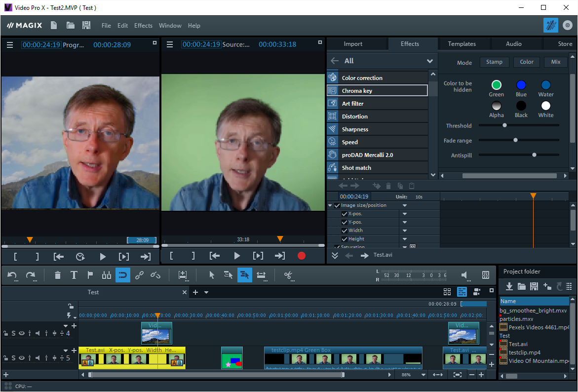Screen dimensions: 578x392
Task: Switch to the Templates tab
Action: [463, 43]
